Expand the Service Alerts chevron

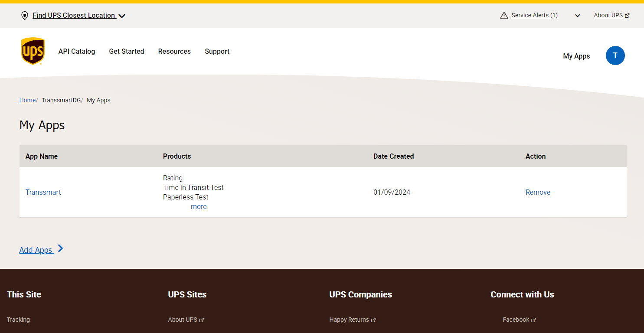[x=577, y=16]
